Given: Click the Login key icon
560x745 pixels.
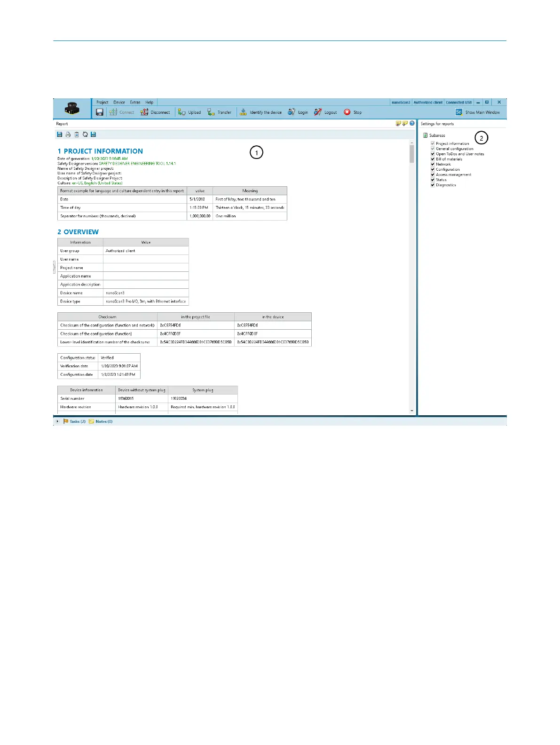Looking at the screenshot, I should 292,112.
